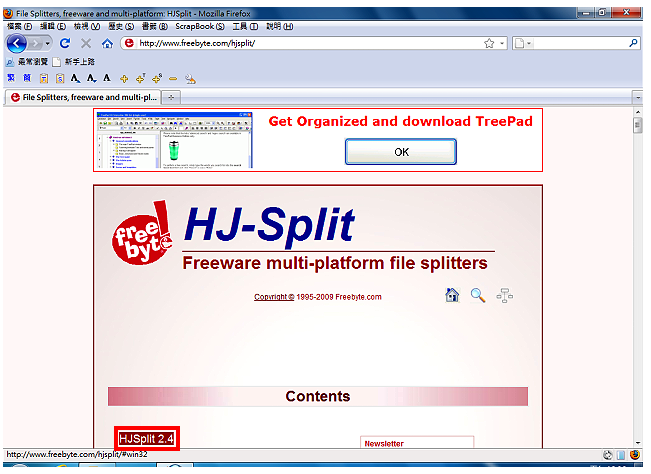Click the status bar blue page icon
This screenshot has height=474, width=651.
621,455
